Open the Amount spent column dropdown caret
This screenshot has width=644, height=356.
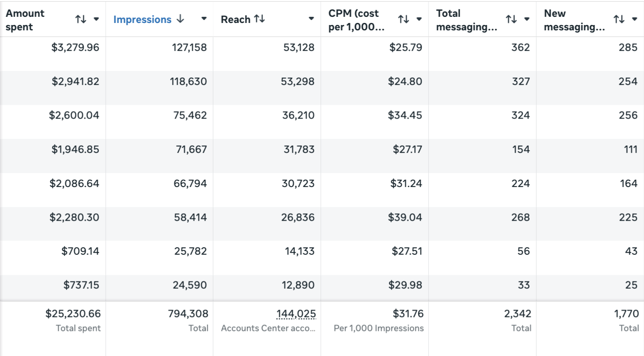point(96,19)
